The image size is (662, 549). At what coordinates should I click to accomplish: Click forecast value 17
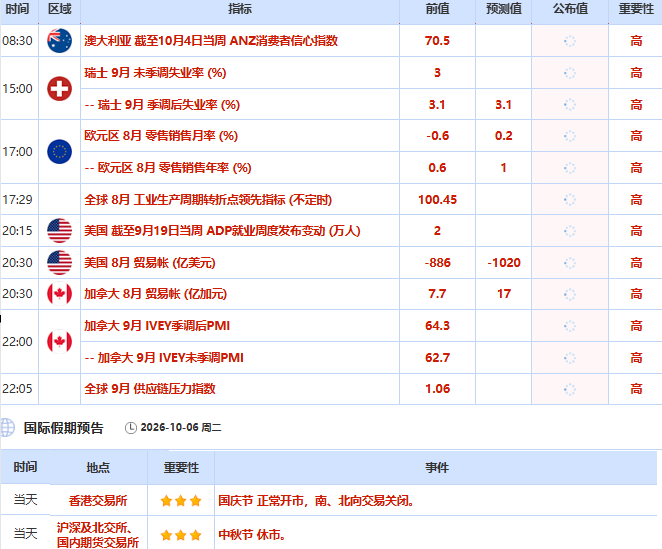[x=504, y=294]
